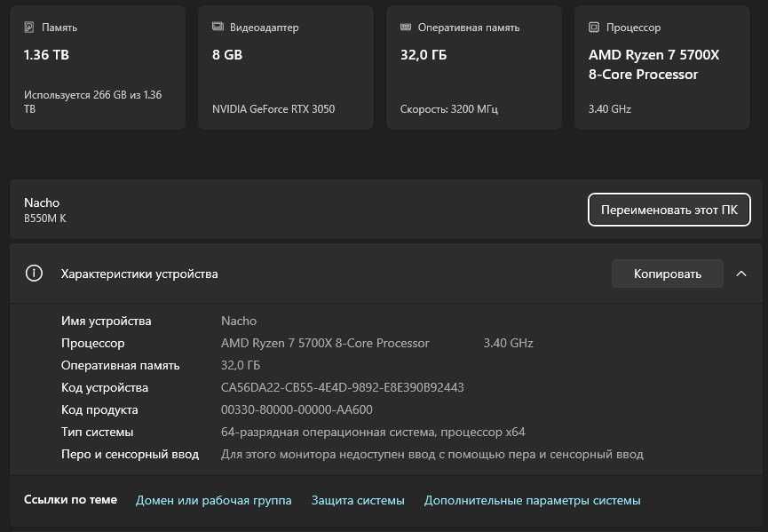Select the Тип системы 64-разрядная value
Image resolution: width=768 pixels, height=532 pixels.
coord(373,432)
